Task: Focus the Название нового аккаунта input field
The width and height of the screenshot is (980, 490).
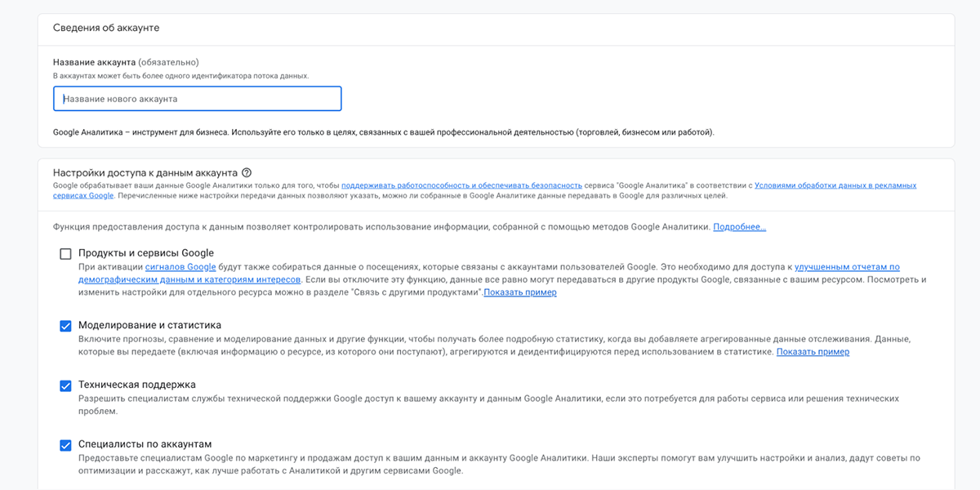Action: point(197,99)
